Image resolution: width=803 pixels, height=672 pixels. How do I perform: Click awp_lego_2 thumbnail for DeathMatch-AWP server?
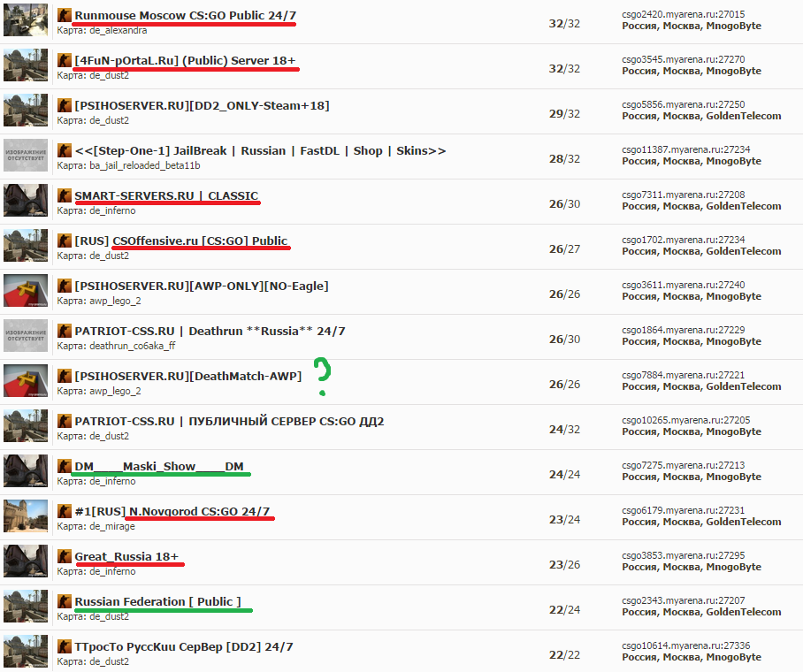[26, 380]
